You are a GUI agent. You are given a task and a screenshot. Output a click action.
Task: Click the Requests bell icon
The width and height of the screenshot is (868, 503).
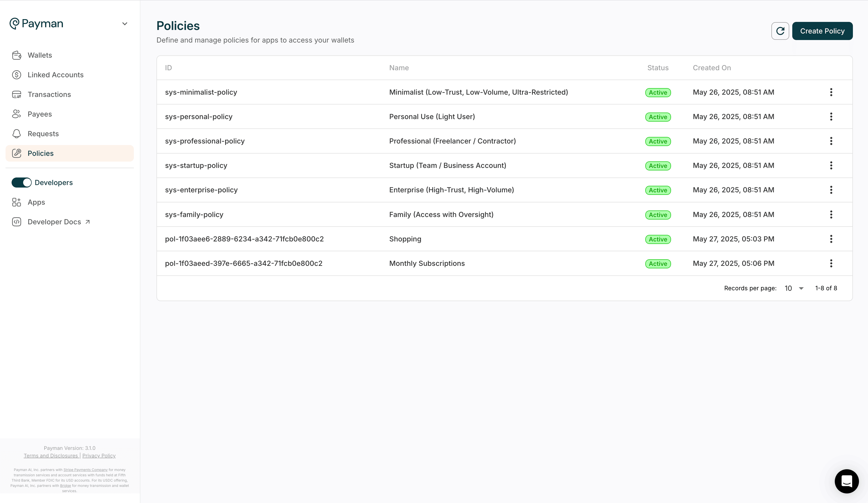pos(17,134)
